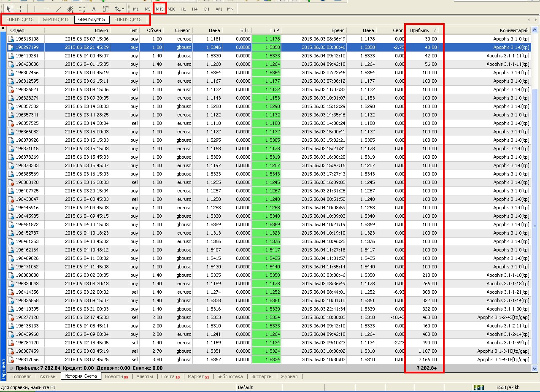Pick the Vertical Line drawing tool
Screen dimensions: 540x392
35,8
